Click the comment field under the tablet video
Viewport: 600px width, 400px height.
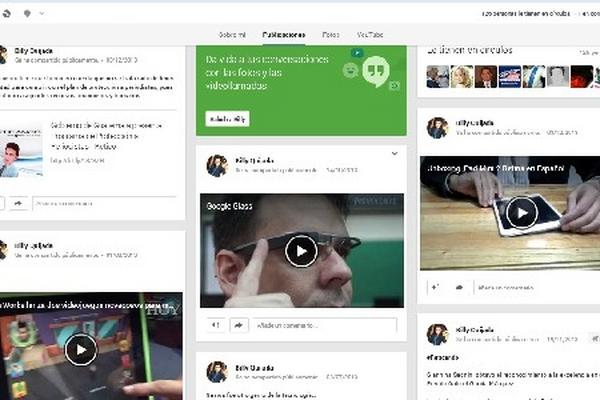tap(530, 287)
